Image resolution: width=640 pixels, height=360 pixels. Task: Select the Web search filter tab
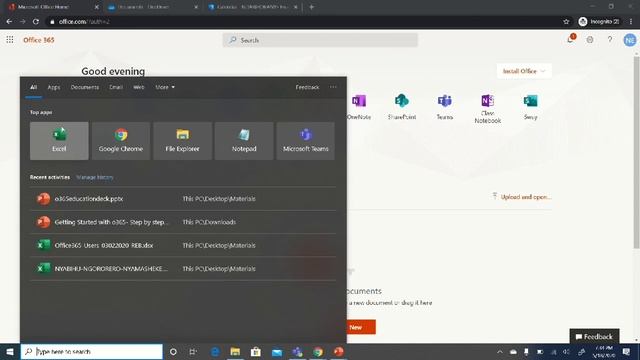pyautogui.click(x=139, y=87)
